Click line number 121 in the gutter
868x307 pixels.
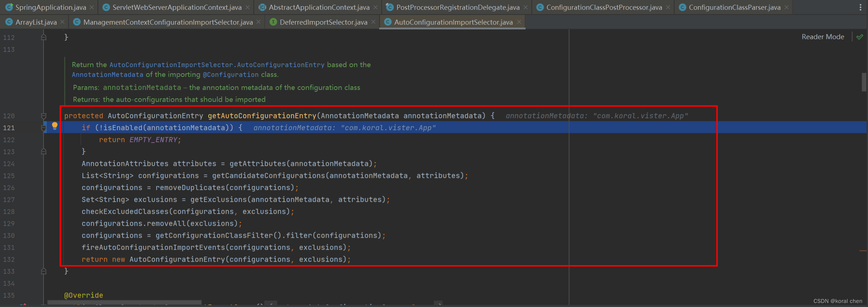tap(9, 128)
